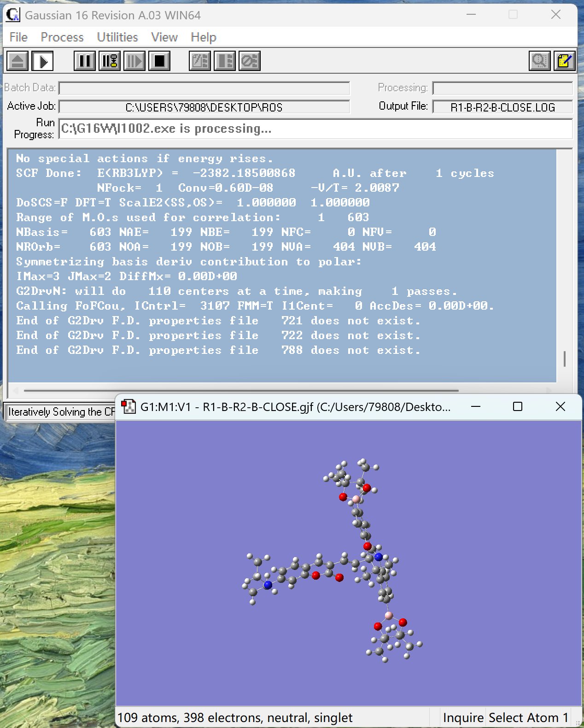This screenshot has height=728, width=584.
Task: Click the Active Job path field
Action: 204,107
